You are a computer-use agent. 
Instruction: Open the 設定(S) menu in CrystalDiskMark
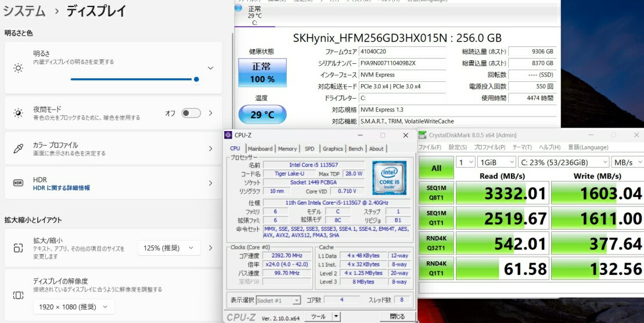[458, 147]
